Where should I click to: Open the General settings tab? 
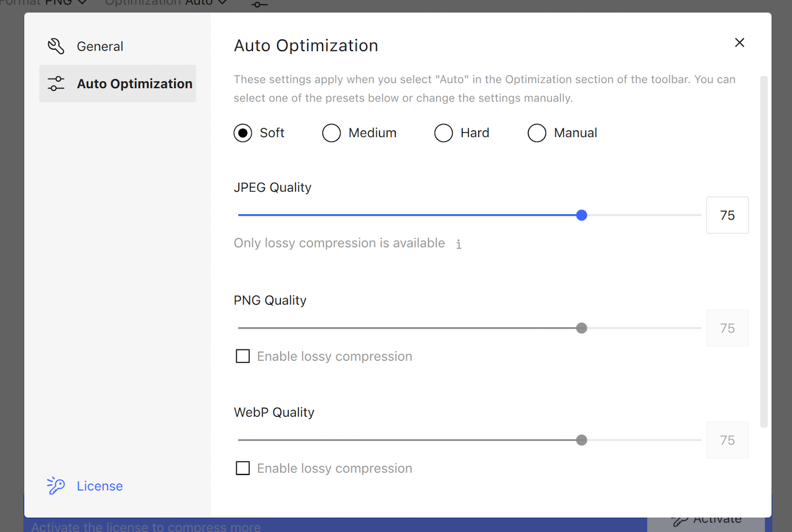click(100, 47)
